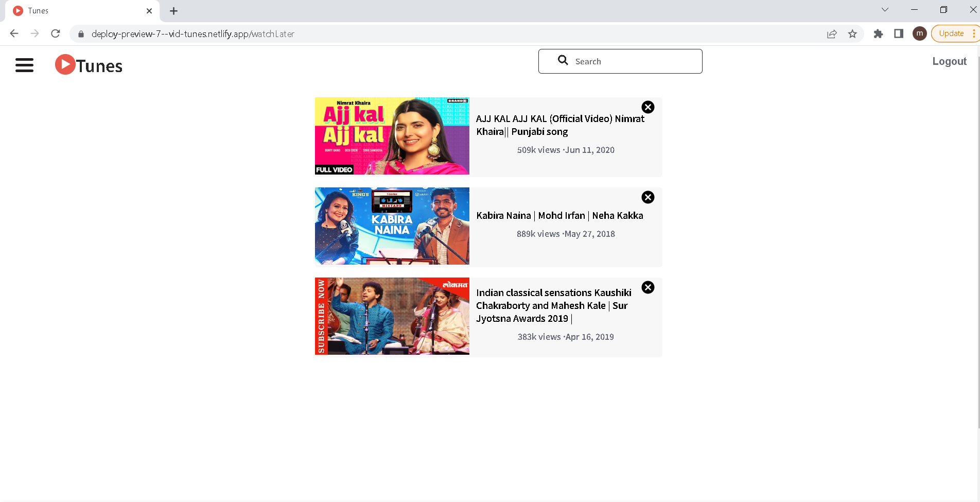Open a new browser tab with plus button

173,11
